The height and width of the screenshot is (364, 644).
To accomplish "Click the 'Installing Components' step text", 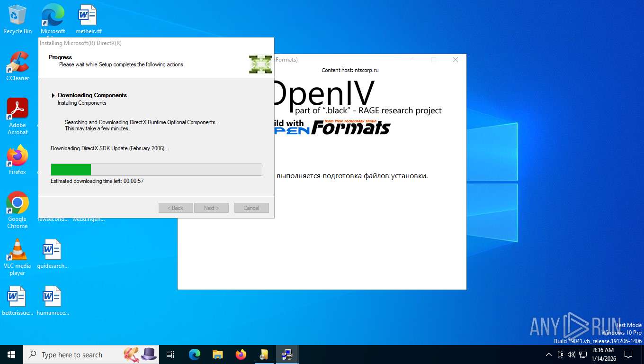I will point(82,103).
